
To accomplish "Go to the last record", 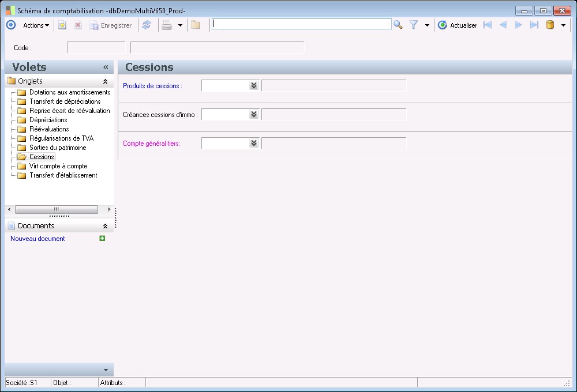I will click(x=534, y=25).
